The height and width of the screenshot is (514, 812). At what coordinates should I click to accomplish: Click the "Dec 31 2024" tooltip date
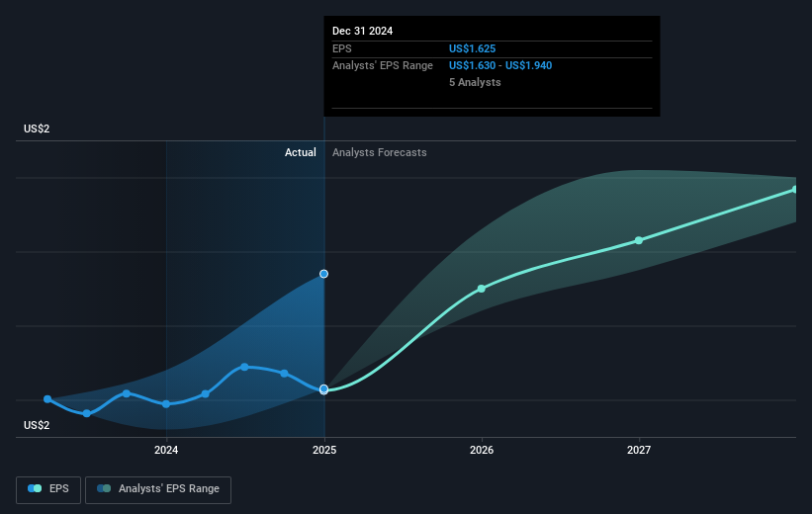(x=363, y=31)
